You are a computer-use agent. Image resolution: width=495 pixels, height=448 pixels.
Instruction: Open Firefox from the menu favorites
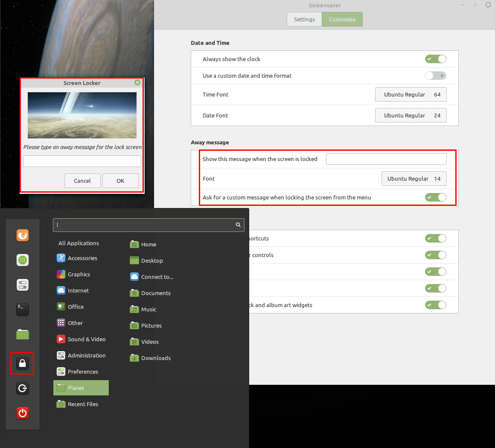(23, 235)
